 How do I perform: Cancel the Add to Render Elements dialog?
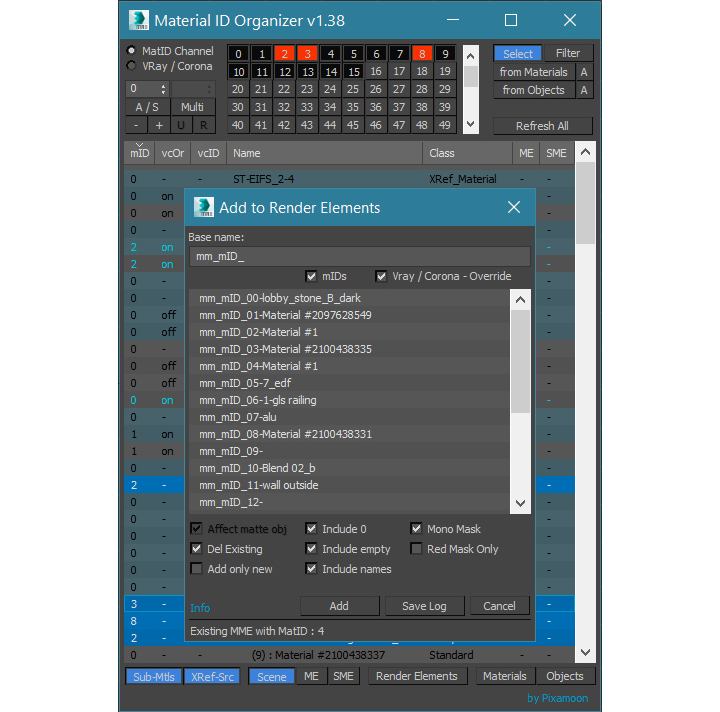coord(500,606)
